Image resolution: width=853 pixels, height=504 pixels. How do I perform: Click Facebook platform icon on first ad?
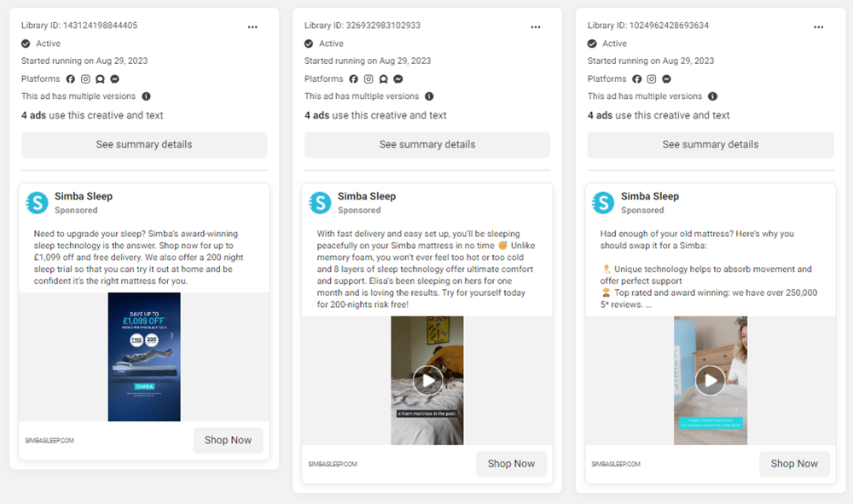point(71,78)
